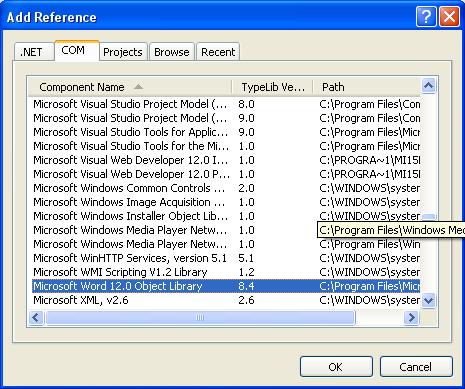Click version 8.4 in the Word library row

pyautogui.click(x=246, y=286)
